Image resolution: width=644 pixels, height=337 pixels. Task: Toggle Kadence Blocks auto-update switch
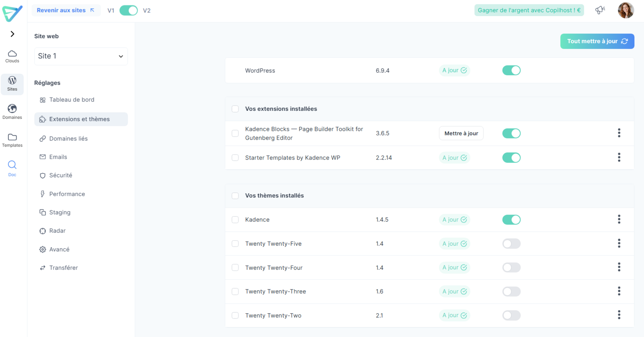511,133
